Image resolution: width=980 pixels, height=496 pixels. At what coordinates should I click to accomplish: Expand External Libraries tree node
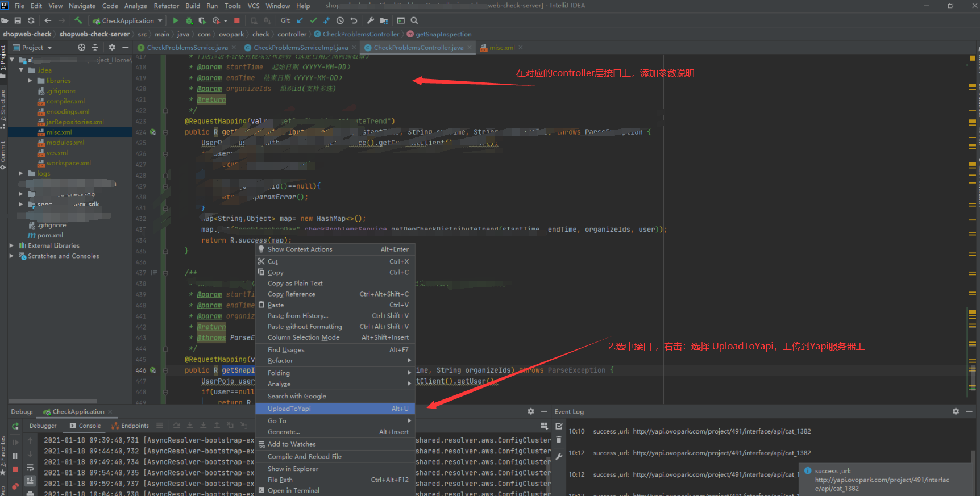click(x=11, y=245)
